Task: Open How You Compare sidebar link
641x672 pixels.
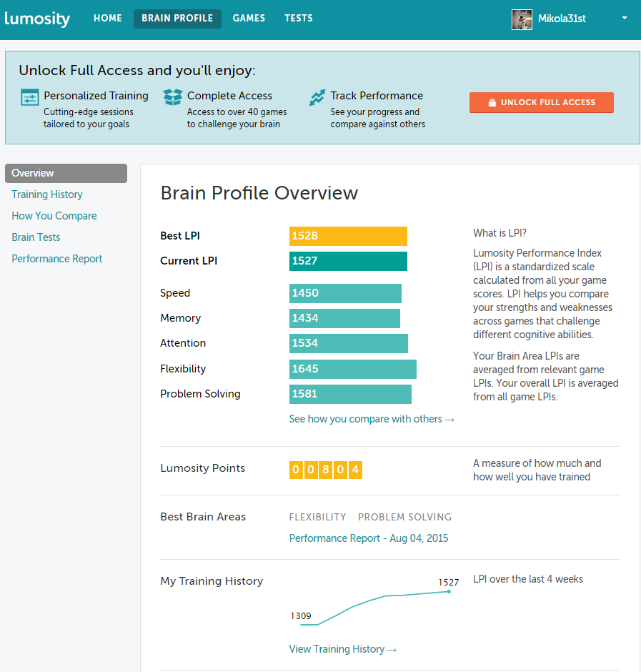Action: (x=54, y=216)
